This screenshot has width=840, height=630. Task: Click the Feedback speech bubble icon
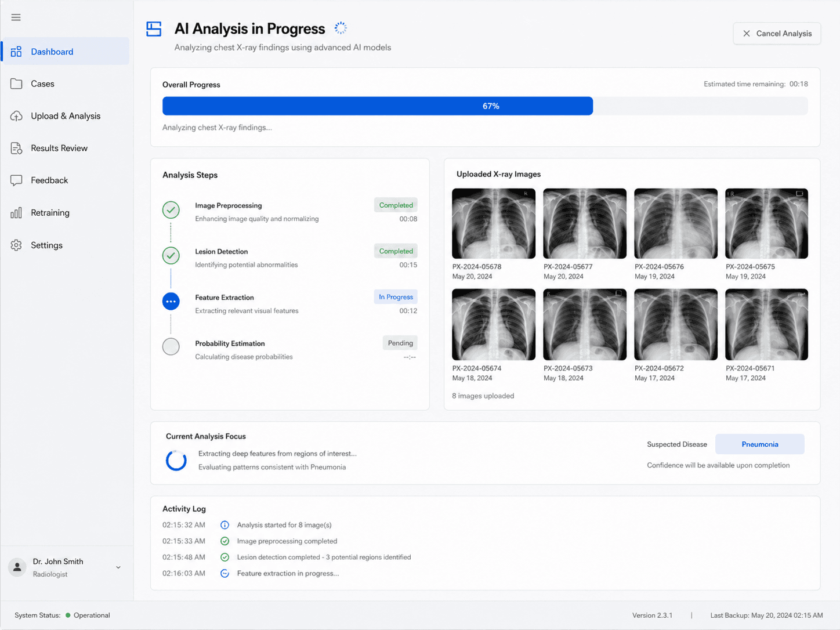[16, 180]
